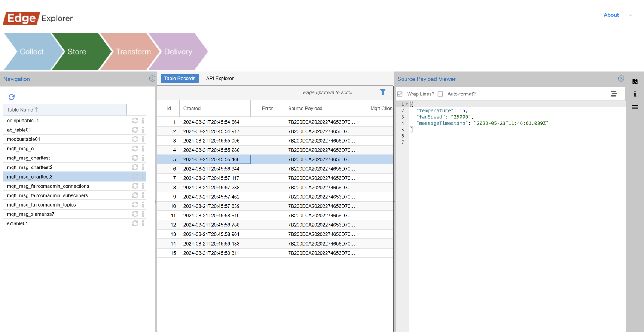Refresh the abinputtable01 table
The height and width of the screenshot is (332, 644).
click(x=135, y=121)
